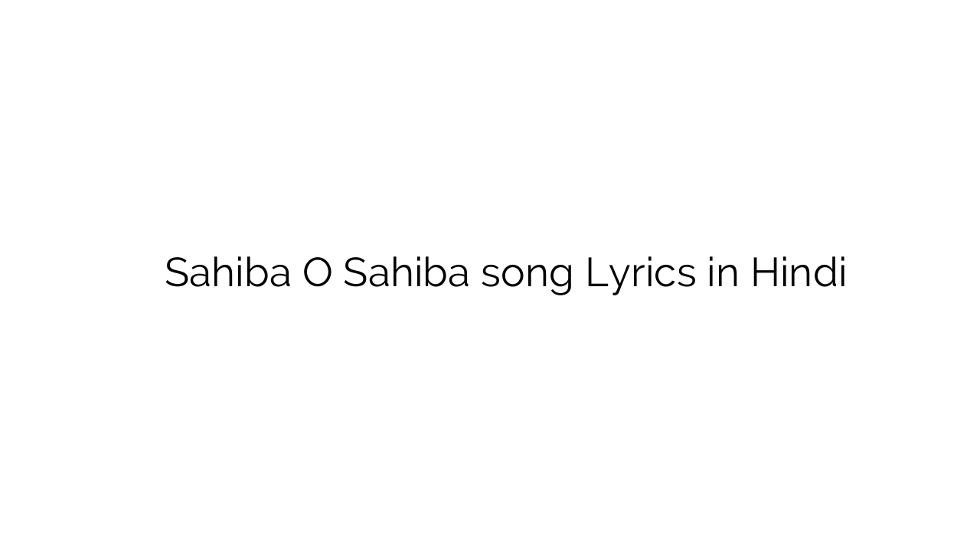Click capital "S" starting the first Sahiba
Viewport: 980px width, 551px height.
(176, 273)
